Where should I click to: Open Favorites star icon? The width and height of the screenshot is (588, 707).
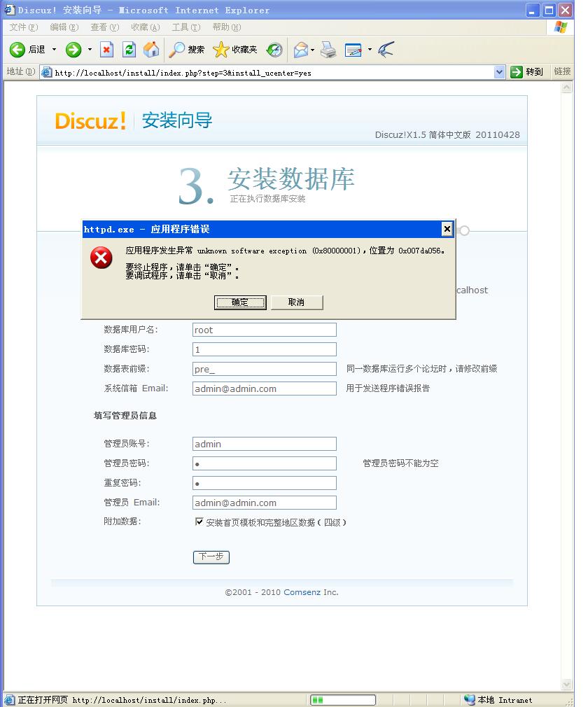pos(220,50)
